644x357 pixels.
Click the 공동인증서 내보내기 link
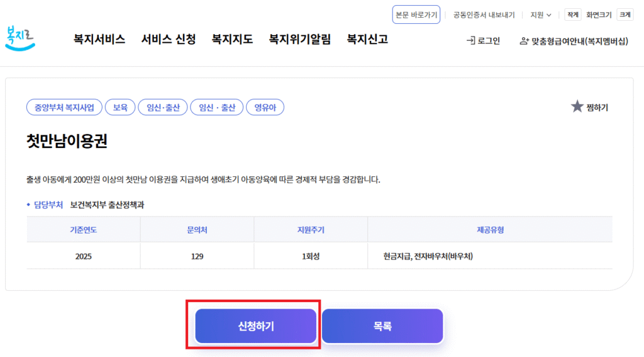pyautogui.click(x=484, y=14)
